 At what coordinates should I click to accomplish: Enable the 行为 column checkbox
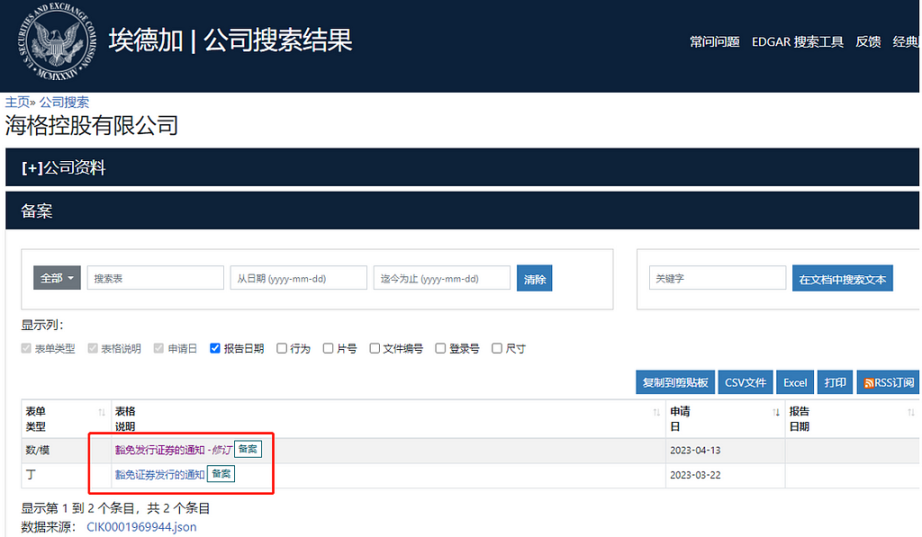282,349
